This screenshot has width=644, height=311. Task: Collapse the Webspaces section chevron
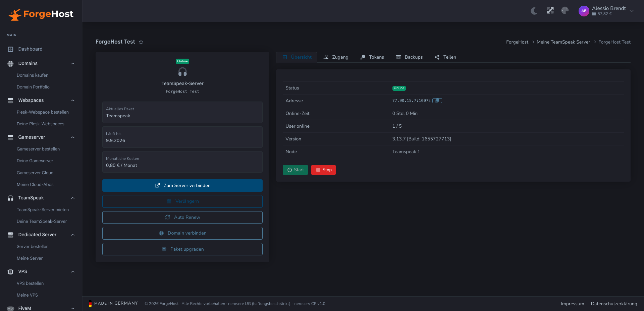73,101
